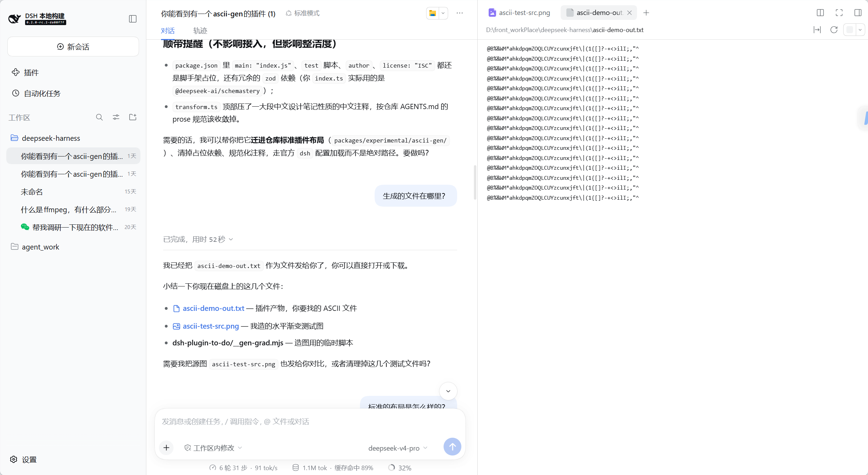Toggle 标准模式 mode indicator
The image size is (868, 475).
coord(302,13)
